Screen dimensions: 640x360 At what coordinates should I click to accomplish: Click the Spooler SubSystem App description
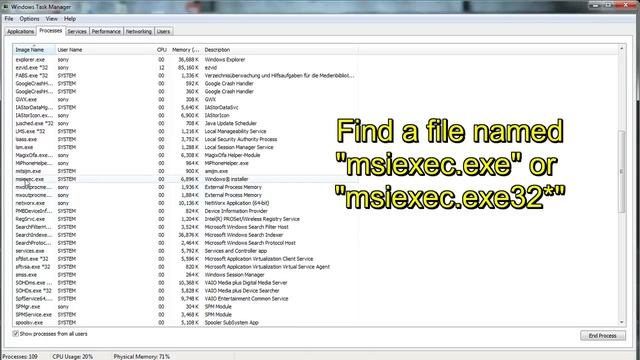(x=231, y=322)
